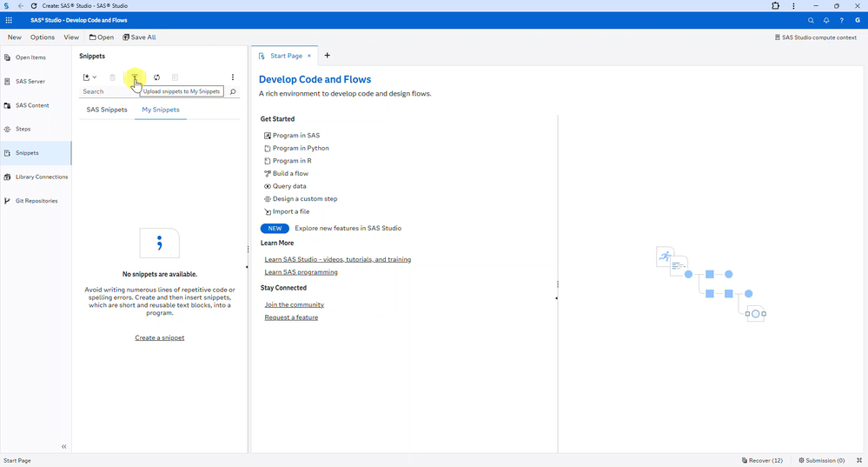
Task: Click the snippet search magnifier icon
Action: tap(233, 91)
